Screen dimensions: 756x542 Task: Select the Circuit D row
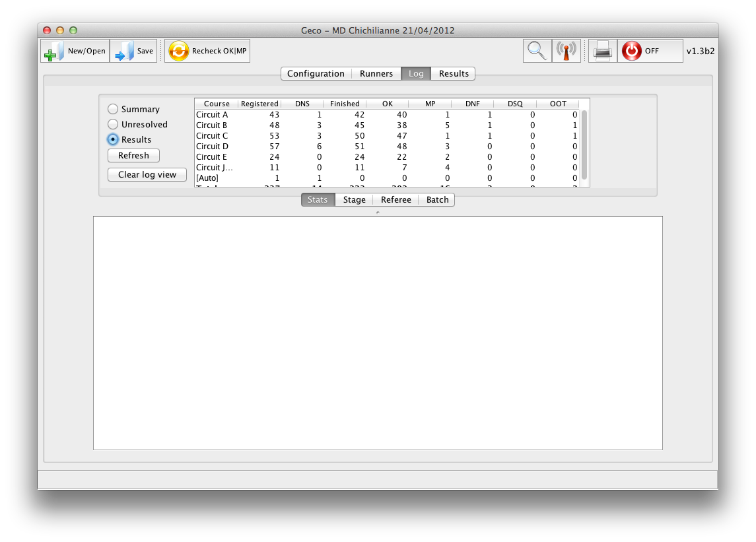coord(387,147)
